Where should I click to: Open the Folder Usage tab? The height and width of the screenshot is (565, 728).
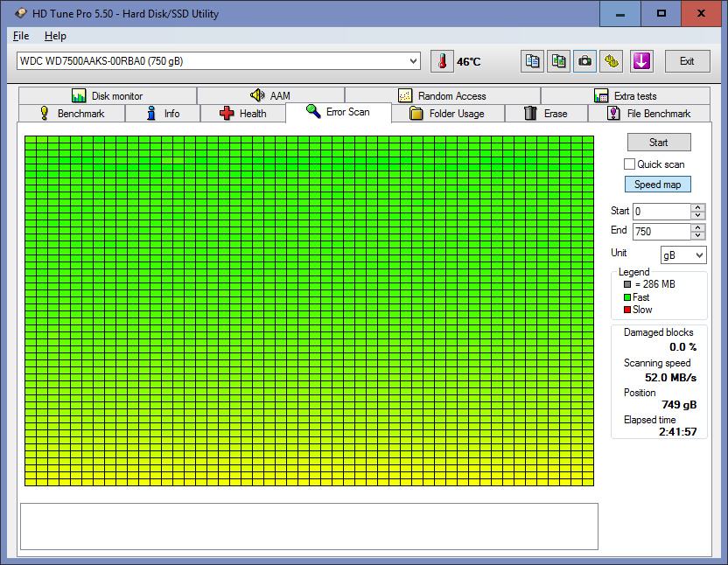[445, 114]
